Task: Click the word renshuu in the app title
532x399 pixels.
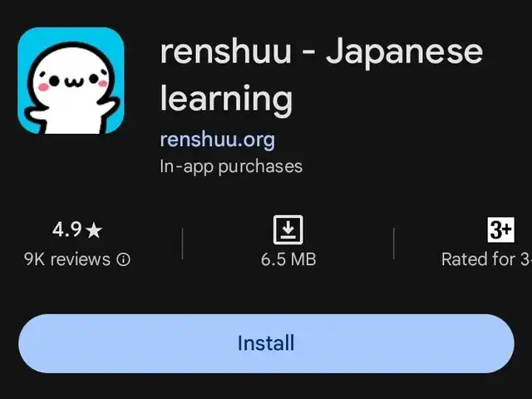Action: click(225, 52)
